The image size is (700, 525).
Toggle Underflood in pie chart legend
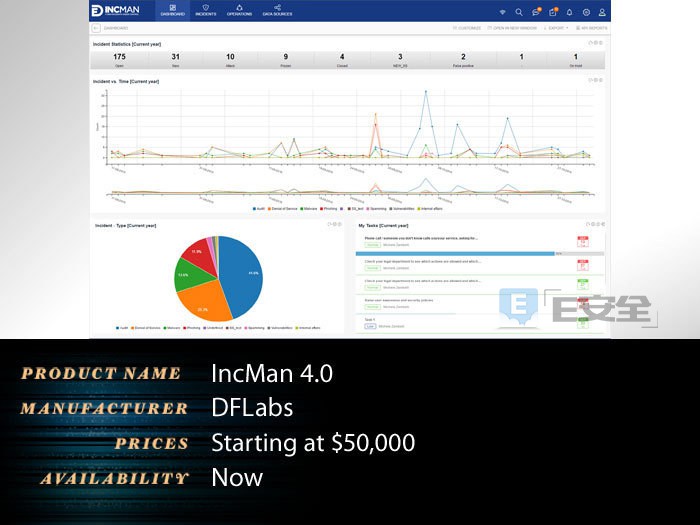click(x=213, y=328)
